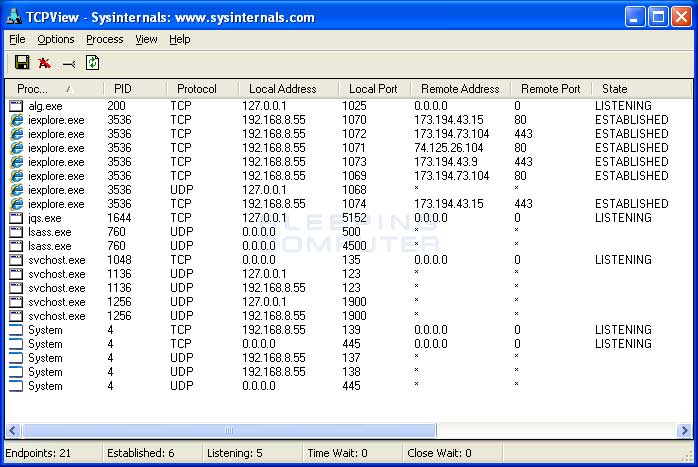Open the View menu

tap(146, 40)
